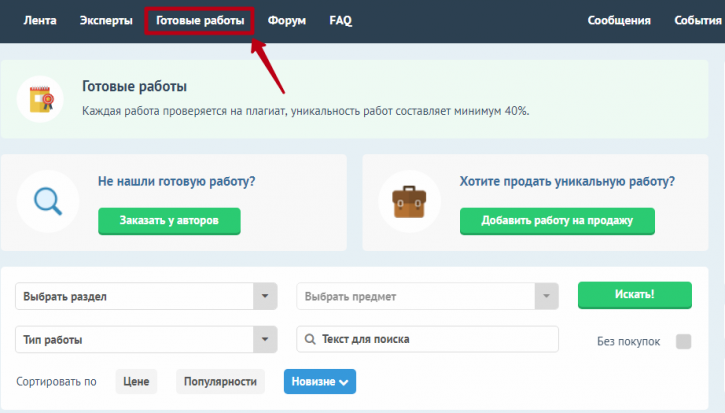Click the magnifying glass circle icon
The width and height of the screenshot is (725, 413).
tap(48, 201)
